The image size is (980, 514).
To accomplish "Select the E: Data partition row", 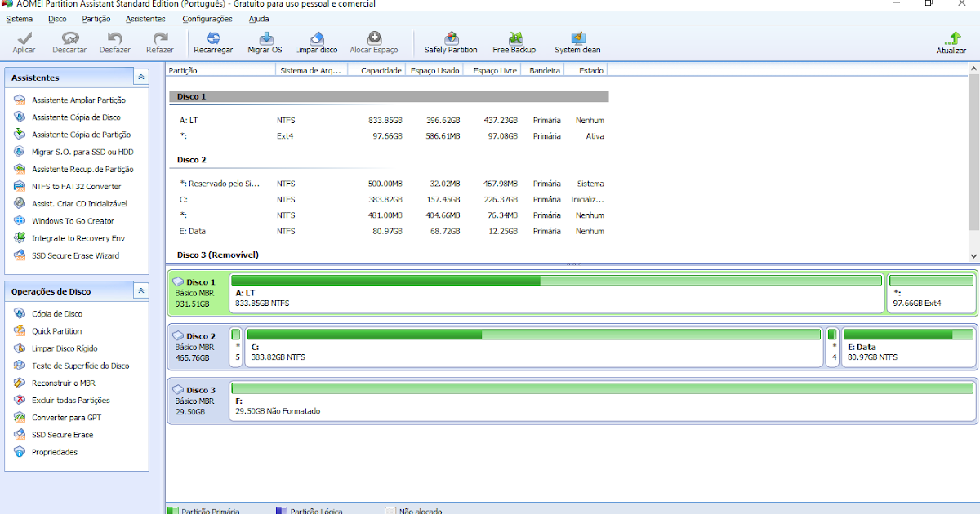I will (389, 231).
